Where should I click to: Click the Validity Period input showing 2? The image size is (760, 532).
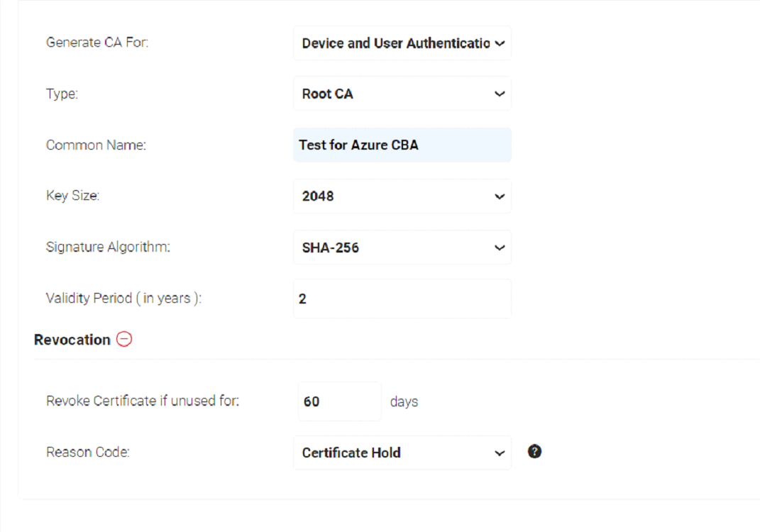pyautogui.click(x=402, y=298)
